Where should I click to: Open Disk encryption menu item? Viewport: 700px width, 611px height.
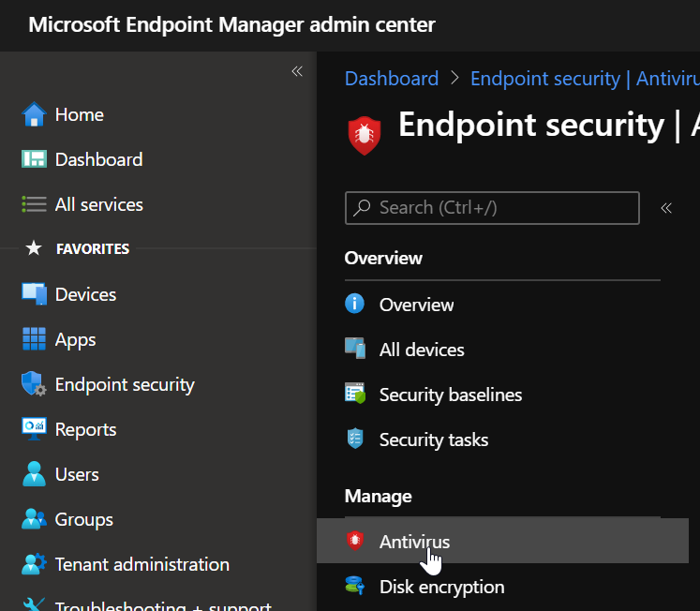(x=441, y=587)
